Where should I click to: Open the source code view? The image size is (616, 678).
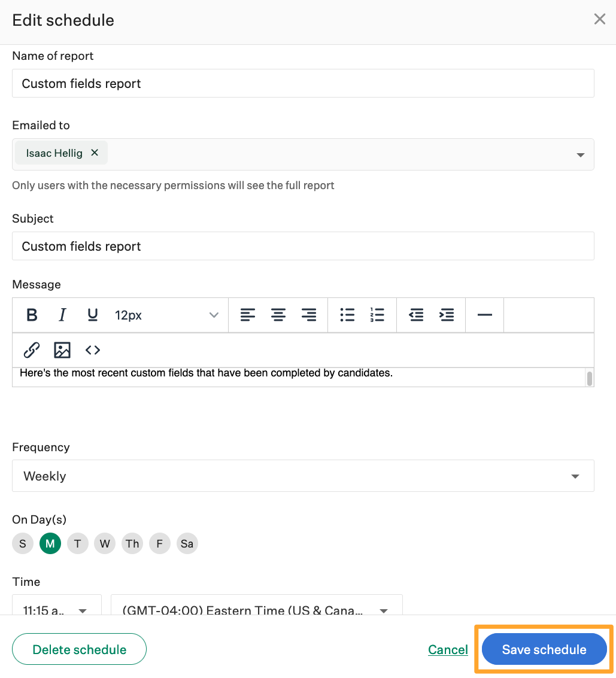point(93,350)
